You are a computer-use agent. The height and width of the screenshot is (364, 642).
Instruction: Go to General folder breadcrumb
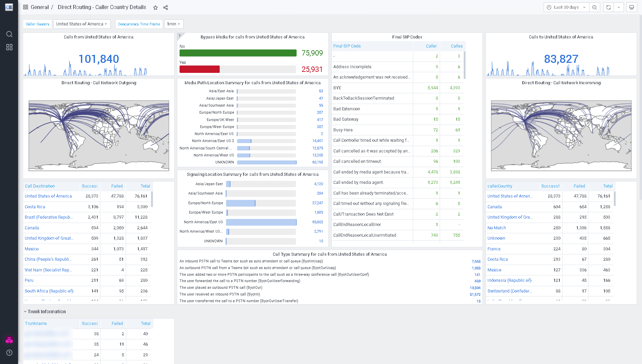pyautogui.click(x=39, y=7)
